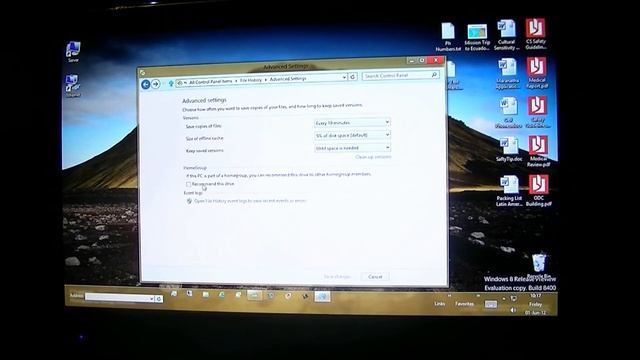Go back with the blue Back arrow

[146, 84]
